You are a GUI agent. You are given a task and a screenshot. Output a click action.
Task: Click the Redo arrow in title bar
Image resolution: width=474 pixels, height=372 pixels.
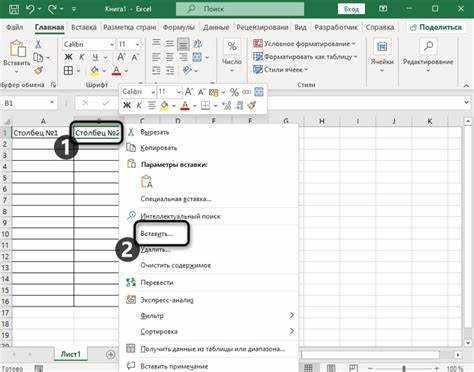52,9
